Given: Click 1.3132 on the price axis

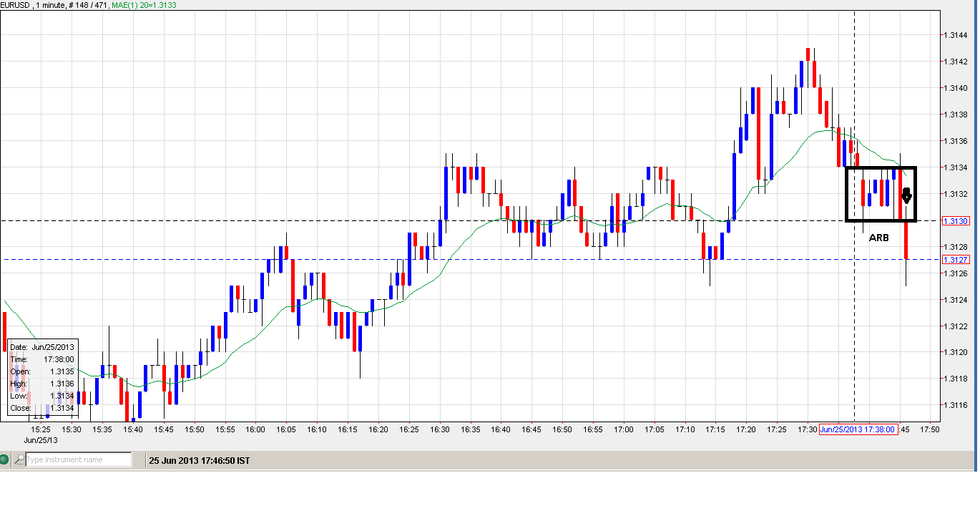Looking at the screenshot, I should point(956,194).
